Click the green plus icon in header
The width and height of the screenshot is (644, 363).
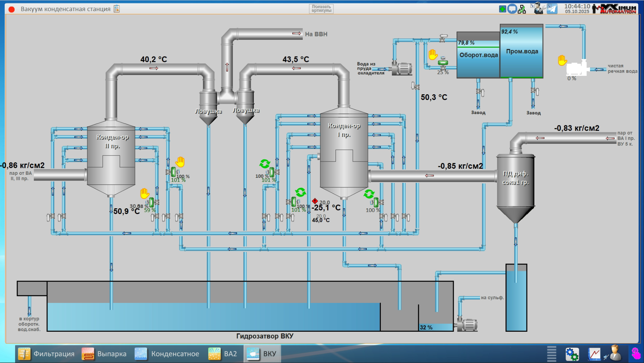click(502, 9)
